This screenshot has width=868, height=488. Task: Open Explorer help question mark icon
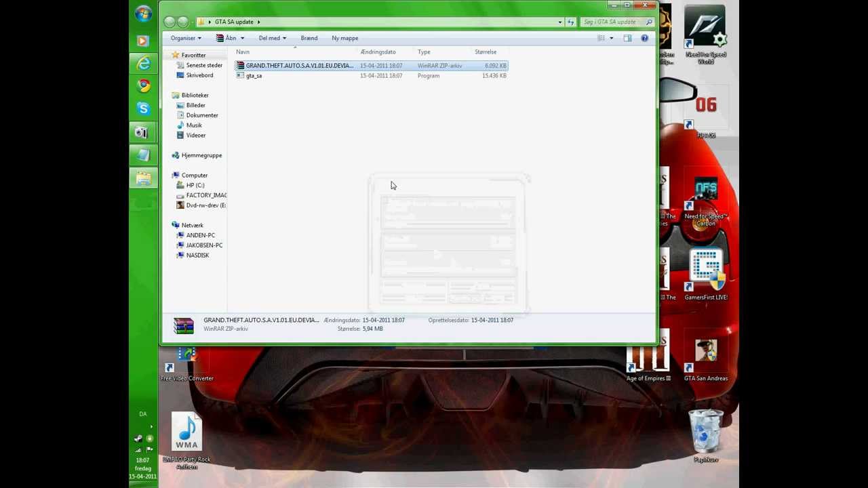point(644,38)
